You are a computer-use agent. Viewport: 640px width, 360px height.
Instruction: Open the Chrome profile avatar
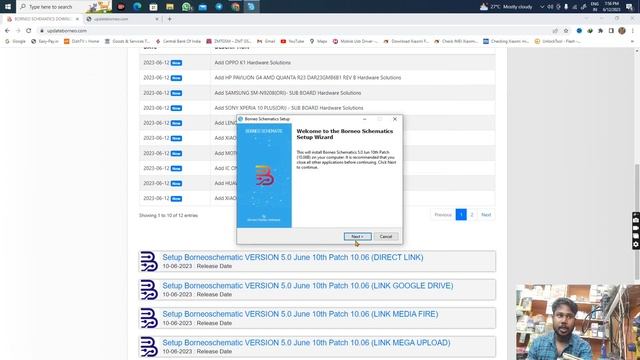tap(622, 31)
